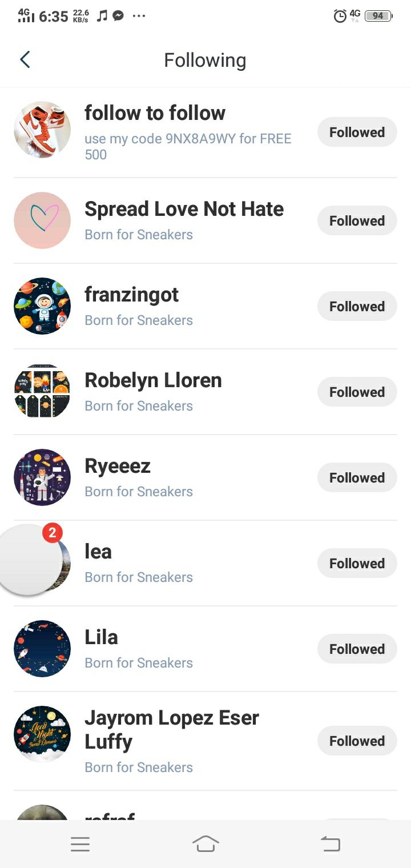Open the Ryeeez profile name
411x868 pixels.
pos(118,466)
